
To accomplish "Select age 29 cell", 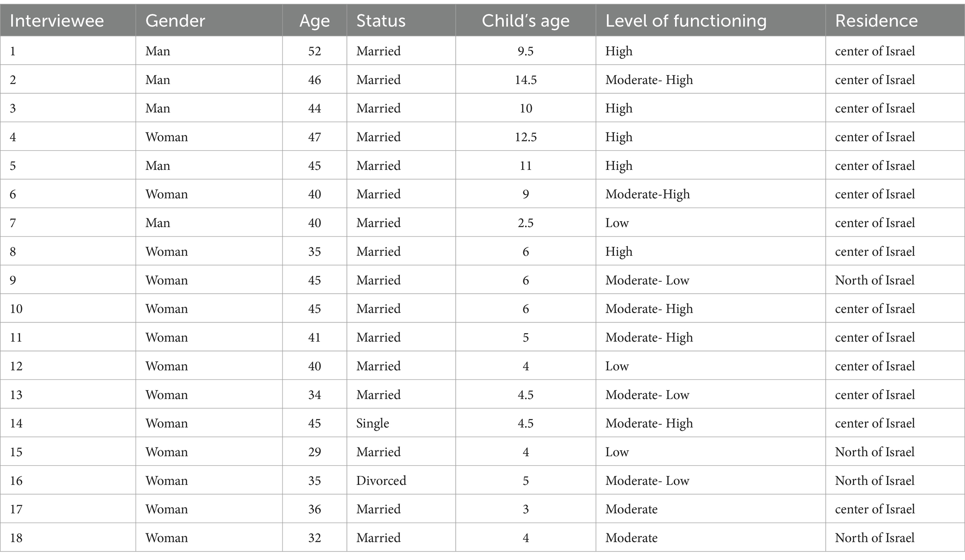I will (x=315, y=452).
